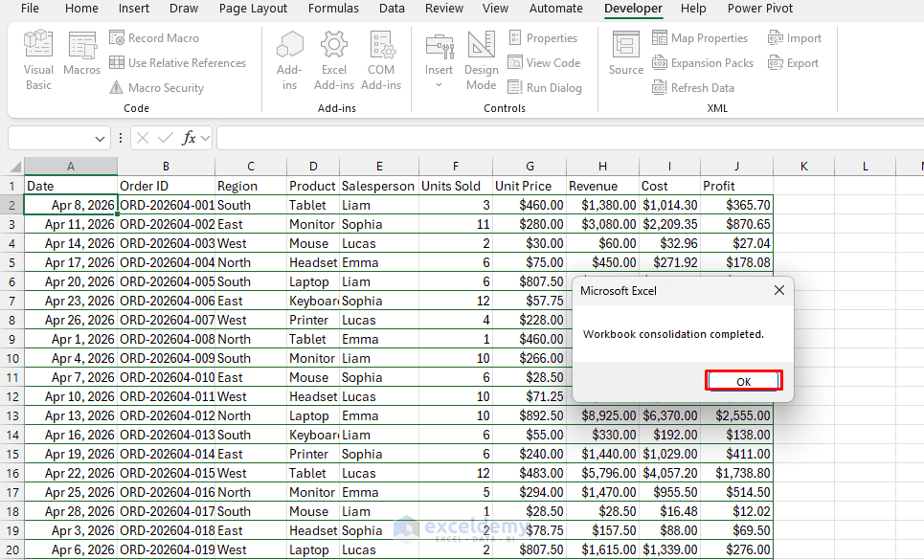Screen dimensions: 924x560
Task: Expand the Name Box dropdown
Action: pos(100,139)
